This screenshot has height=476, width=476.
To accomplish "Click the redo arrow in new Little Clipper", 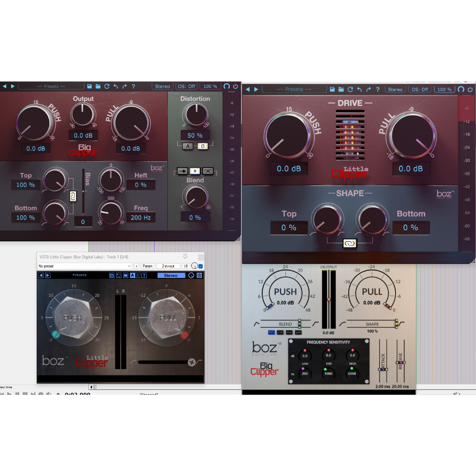I will 369,89.
